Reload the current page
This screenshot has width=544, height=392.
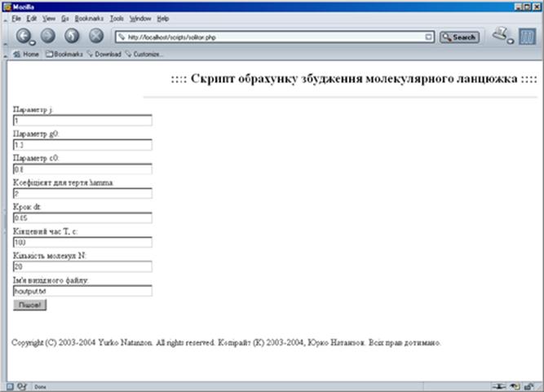(72, 36)
